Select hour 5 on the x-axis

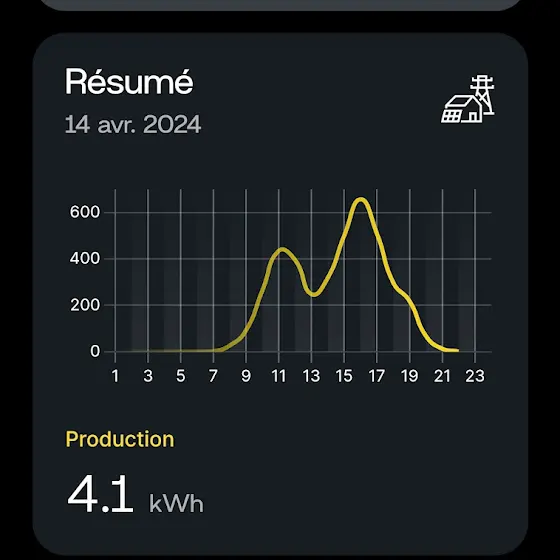tap(181, 376)
